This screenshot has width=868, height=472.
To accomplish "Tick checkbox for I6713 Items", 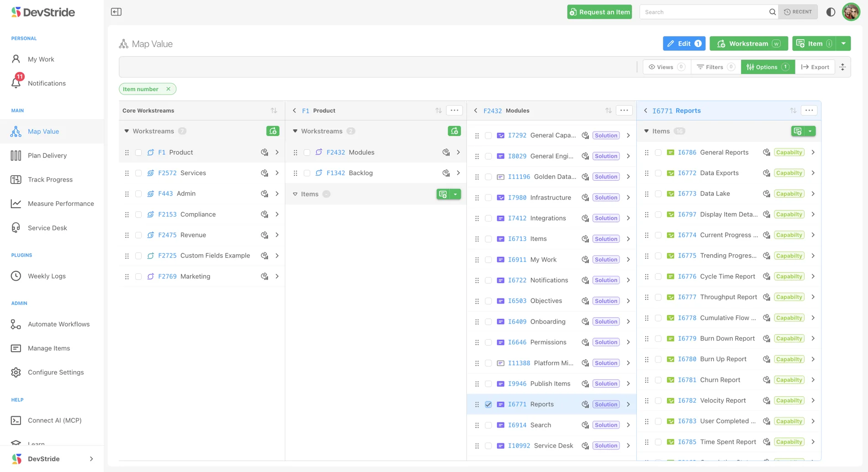I will point(488,239).
